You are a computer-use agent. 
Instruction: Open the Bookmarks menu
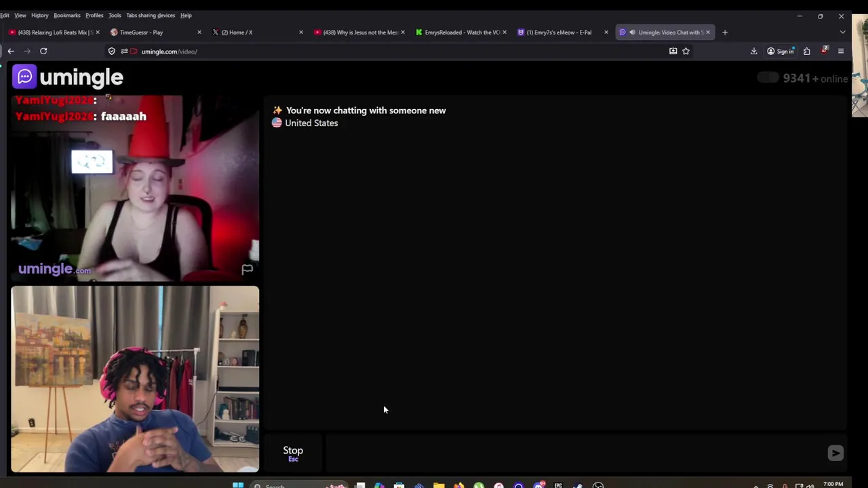pyautogui.click(x=67, y=15)
